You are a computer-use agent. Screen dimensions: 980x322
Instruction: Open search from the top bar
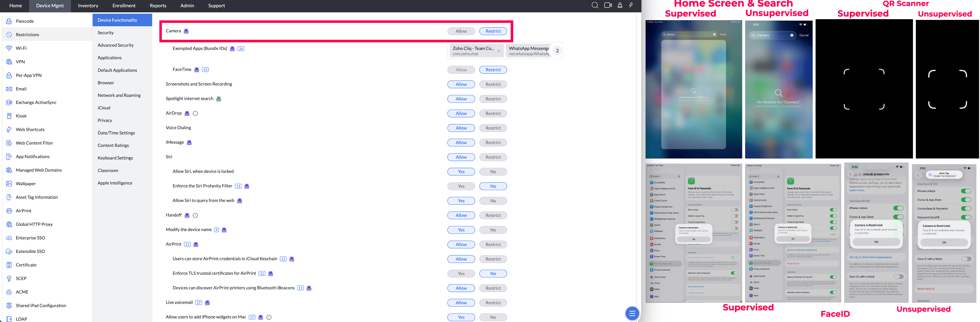595,5
